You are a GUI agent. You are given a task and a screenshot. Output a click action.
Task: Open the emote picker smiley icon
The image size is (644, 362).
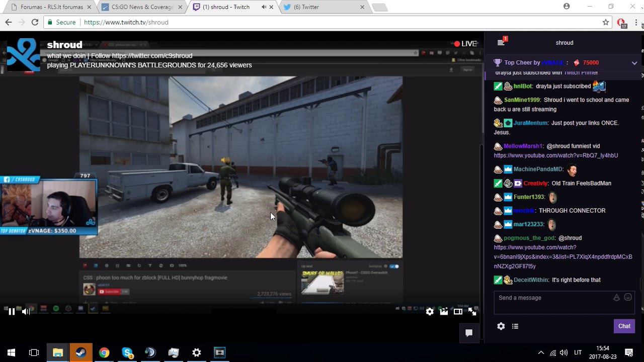(628, 297)
